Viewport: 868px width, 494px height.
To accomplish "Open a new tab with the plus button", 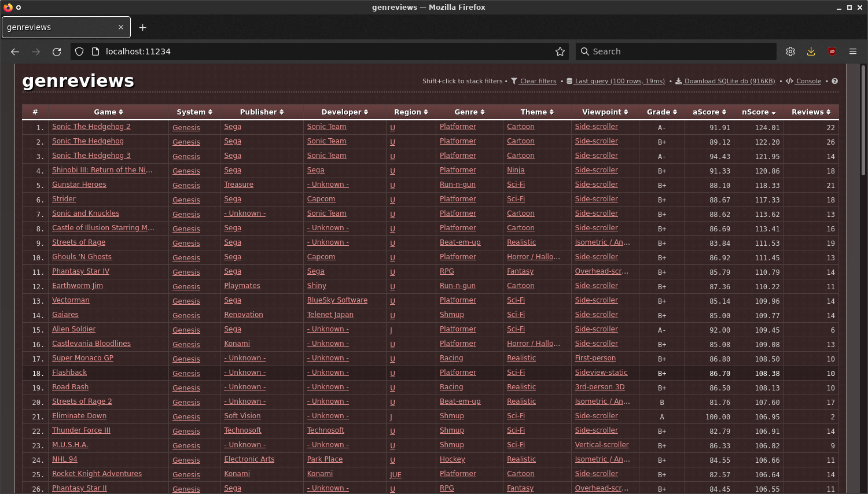I will (143, 27).
